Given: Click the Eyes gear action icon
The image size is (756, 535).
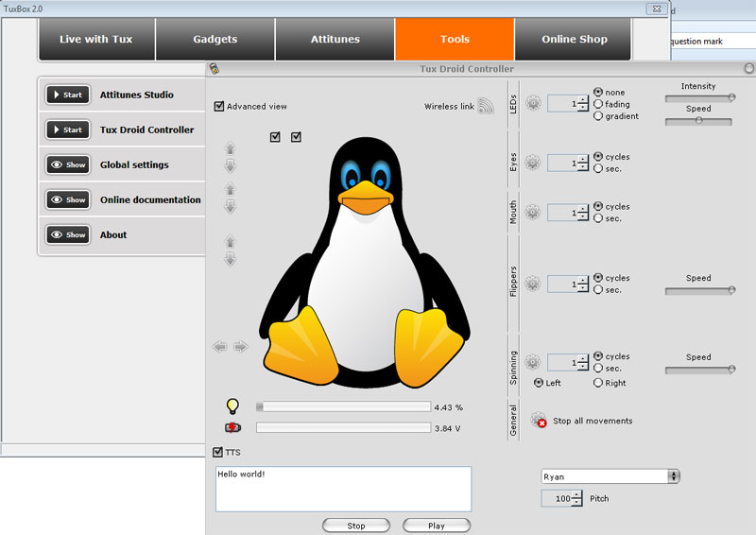Looking at the screenshot, I should [x=533, y=163].
